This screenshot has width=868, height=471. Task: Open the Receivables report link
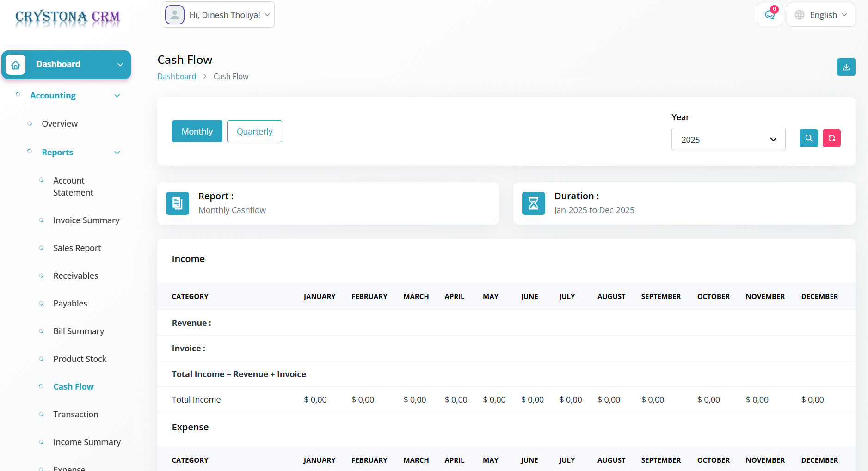[x=75, y=276]
